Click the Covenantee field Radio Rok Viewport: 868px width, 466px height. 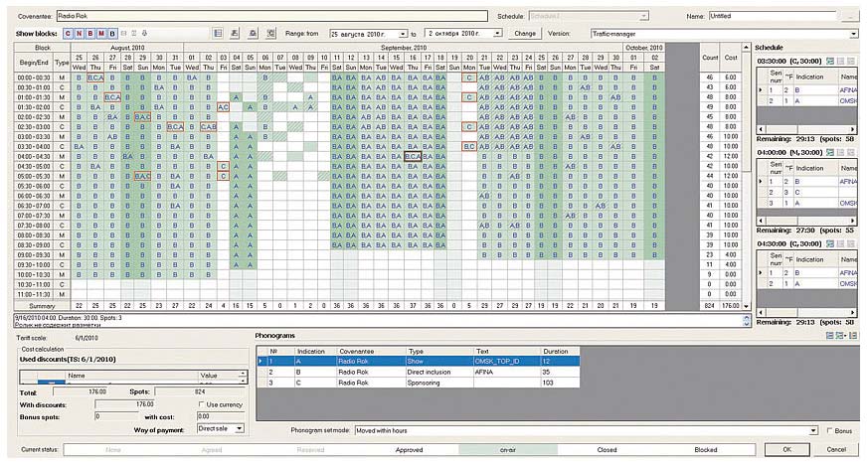pos(271,16)
